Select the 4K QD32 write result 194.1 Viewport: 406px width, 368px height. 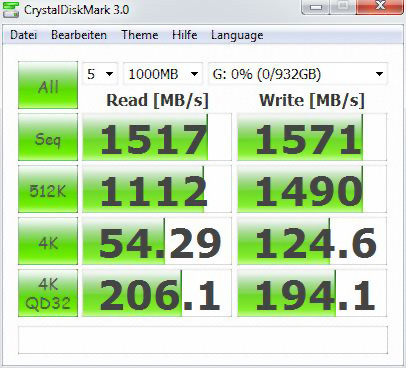coord(312,293)
